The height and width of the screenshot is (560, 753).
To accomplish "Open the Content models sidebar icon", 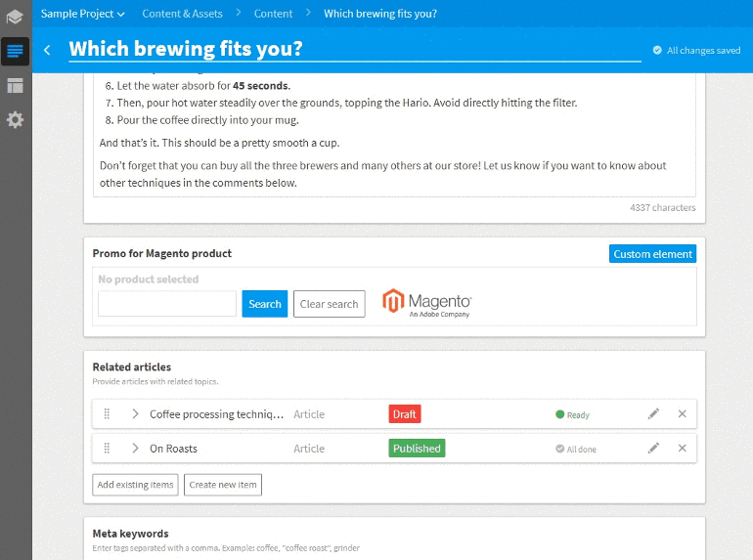I will click(x=15, y=85).
